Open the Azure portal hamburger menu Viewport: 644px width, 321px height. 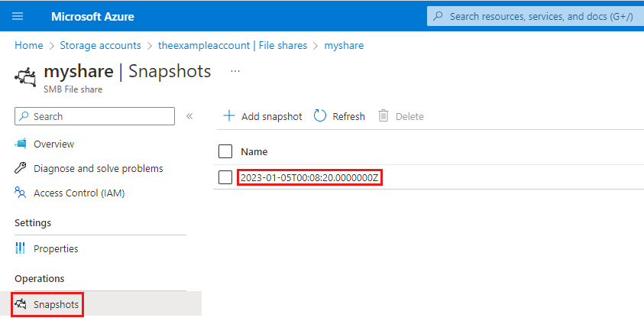click(x=18, y=16)
